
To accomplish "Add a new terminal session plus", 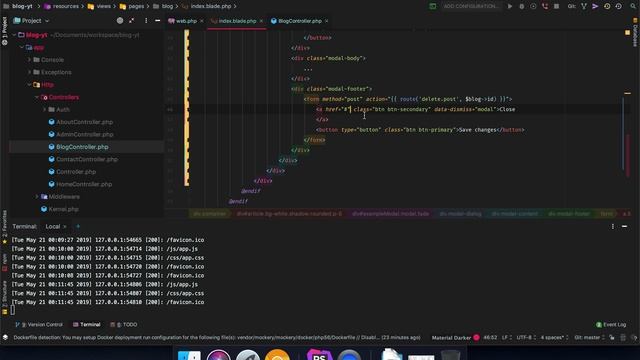I will click(78, 227).
